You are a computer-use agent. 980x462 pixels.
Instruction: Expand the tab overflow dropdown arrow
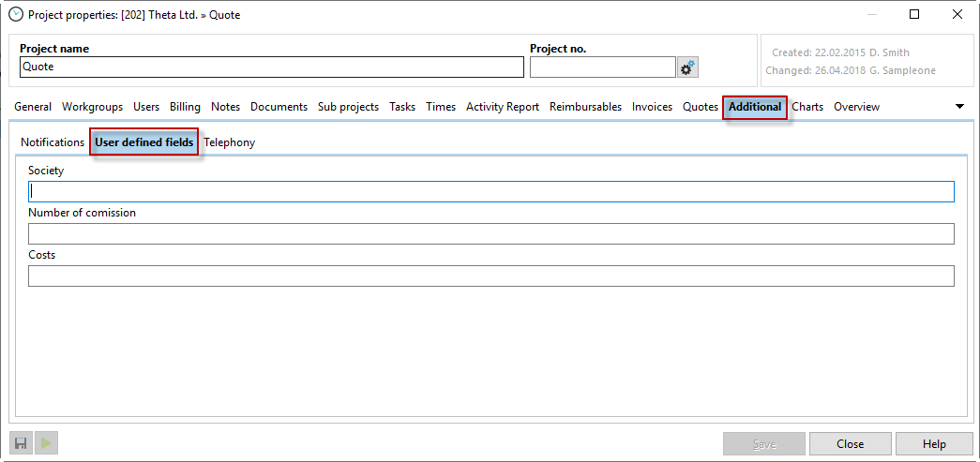pyautogui.click(x=959, y=107)
